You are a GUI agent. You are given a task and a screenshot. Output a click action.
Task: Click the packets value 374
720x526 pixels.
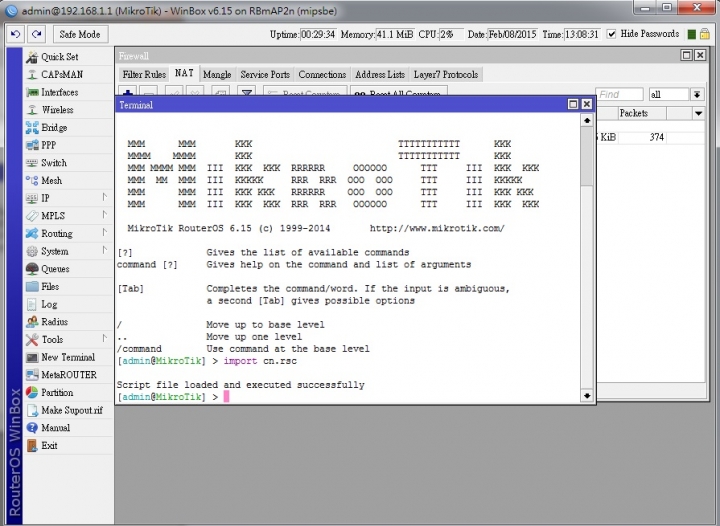click(657, 137)
